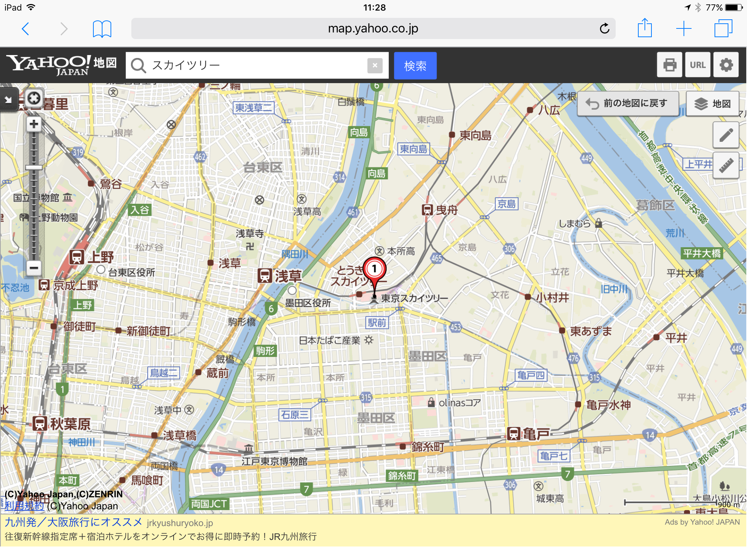The height and width of the screenshot is (560, 747).
Task: Click 馬喰町 station label
Action: pyautogui.click(x=147, y=480)
